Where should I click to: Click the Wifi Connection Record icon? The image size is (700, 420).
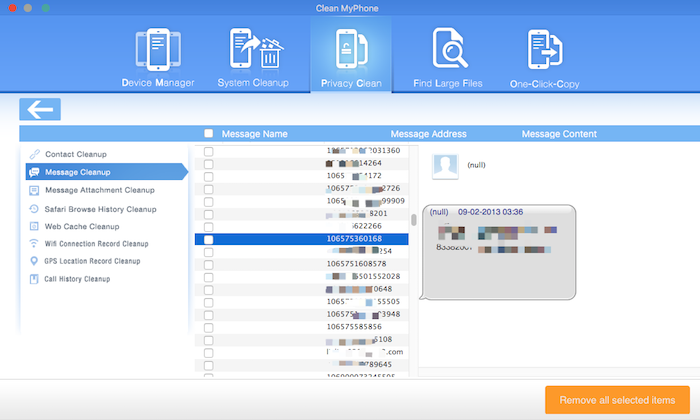[34, 243]
